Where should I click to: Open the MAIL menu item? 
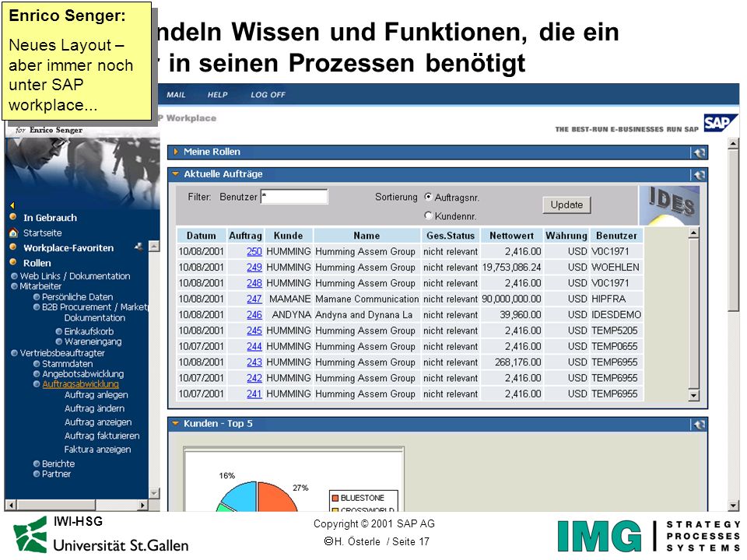point(176,95)
